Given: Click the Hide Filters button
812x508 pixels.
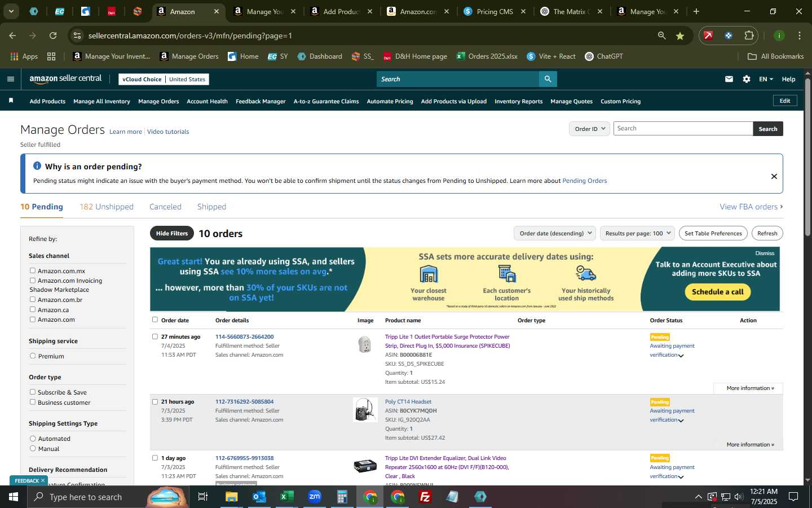Looking at the screenshot, I should click(x=172, y=233).
